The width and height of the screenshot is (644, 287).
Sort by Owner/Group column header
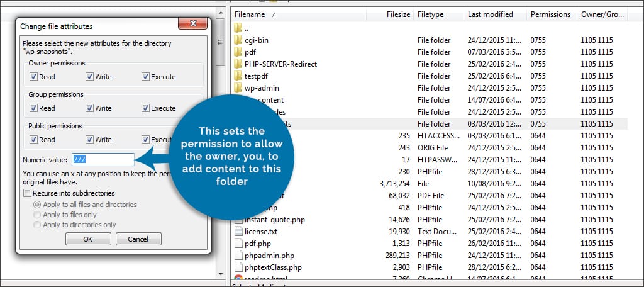(602, 14)
